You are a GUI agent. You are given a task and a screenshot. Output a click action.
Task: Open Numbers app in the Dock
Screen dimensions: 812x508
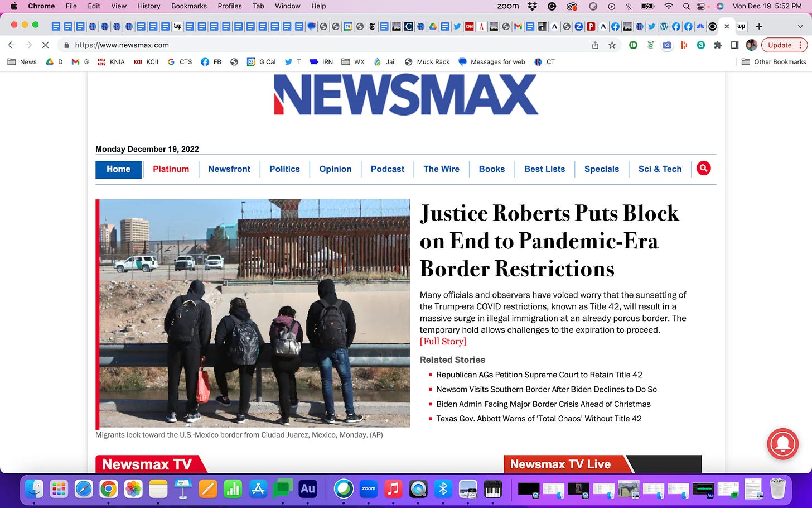click(233, 489)
